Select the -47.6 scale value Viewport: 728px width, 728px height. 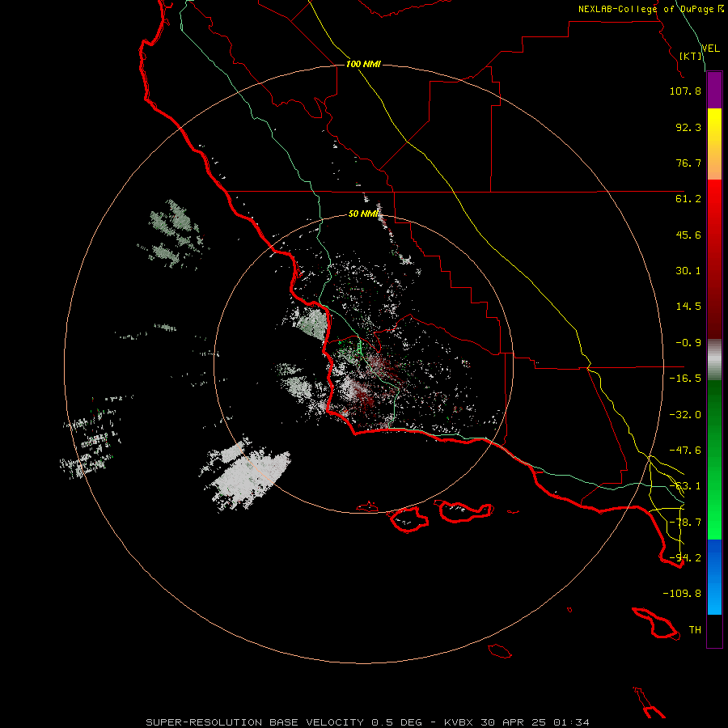[685, 451]
